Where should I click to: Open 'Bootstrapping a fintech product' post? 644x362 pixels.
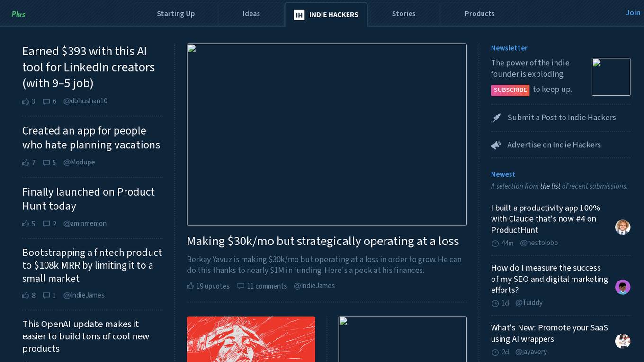coord(92,265)
